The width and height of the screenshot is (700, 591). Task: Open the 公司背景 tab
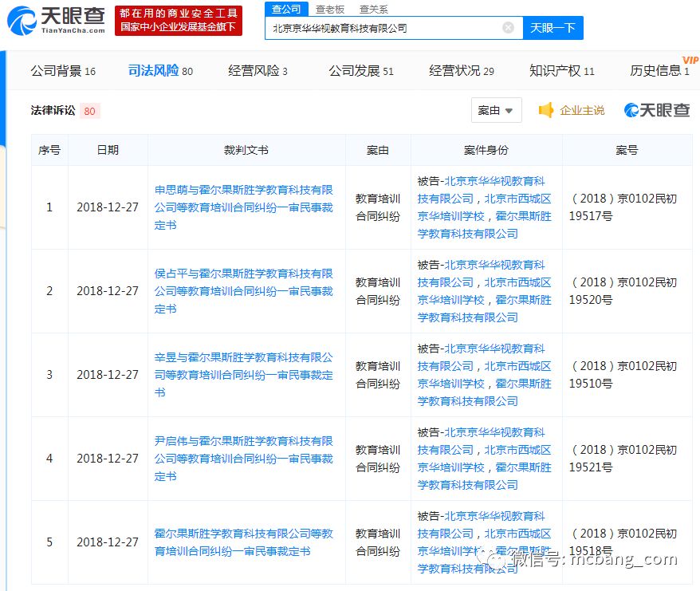(x=63, y=70)
